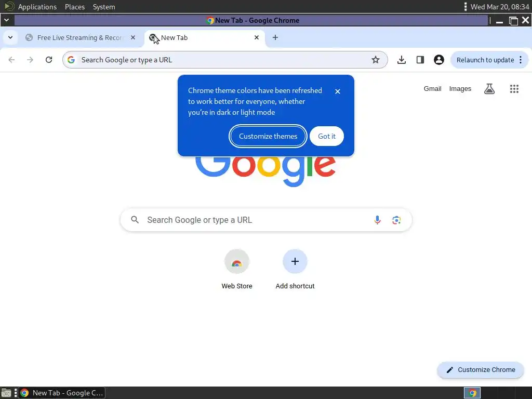Open the Images link

[x=460, y=89]
